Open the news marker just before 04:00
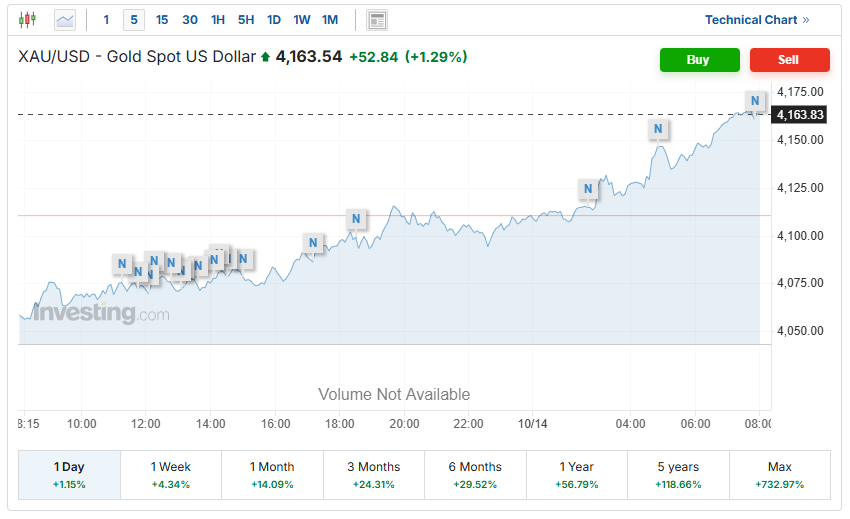The image size is (850, 519). [x=588, y=188]
